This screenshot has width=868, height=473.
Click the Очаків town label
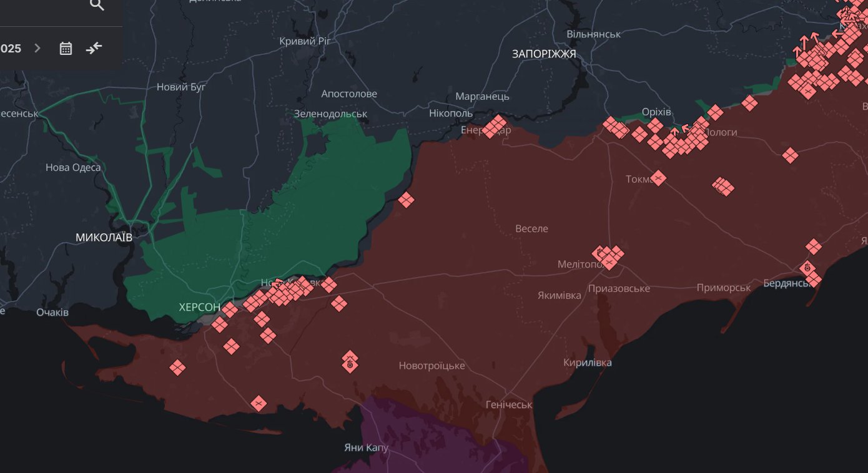[x=52, y=312]
